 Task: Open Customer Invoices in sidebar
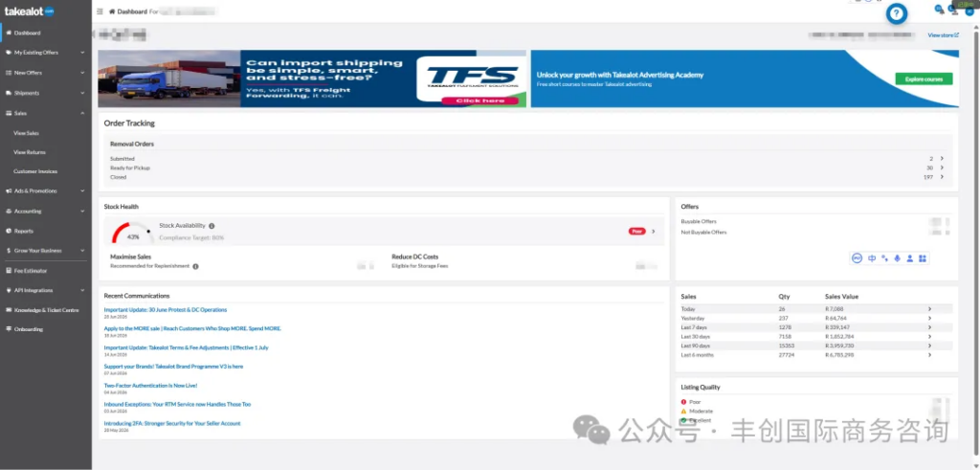point(35,171)
